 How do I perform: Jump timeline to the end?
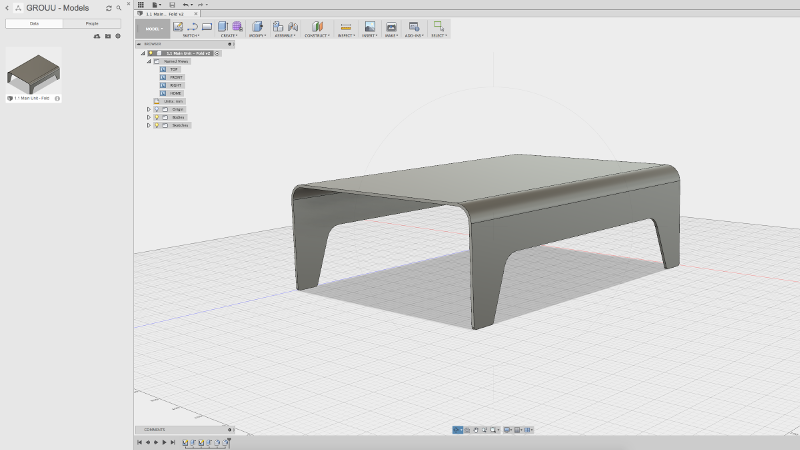(173, 442)
